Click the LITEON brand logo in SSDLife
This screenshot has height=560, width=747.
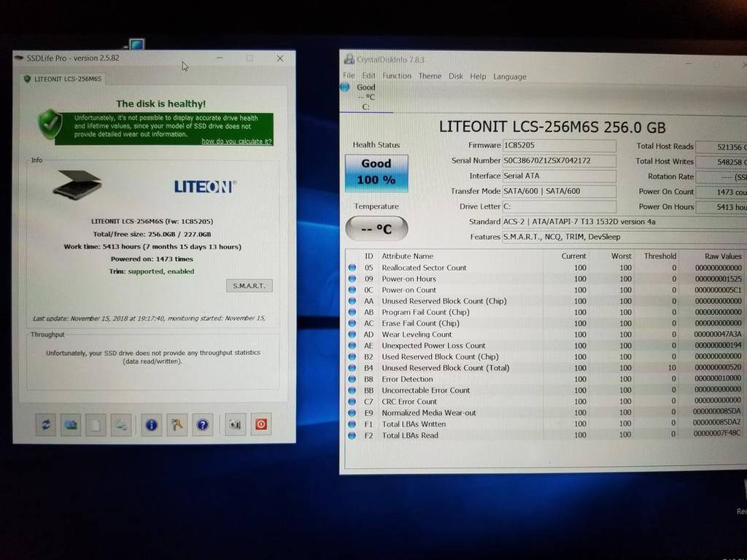click(205, 187)
